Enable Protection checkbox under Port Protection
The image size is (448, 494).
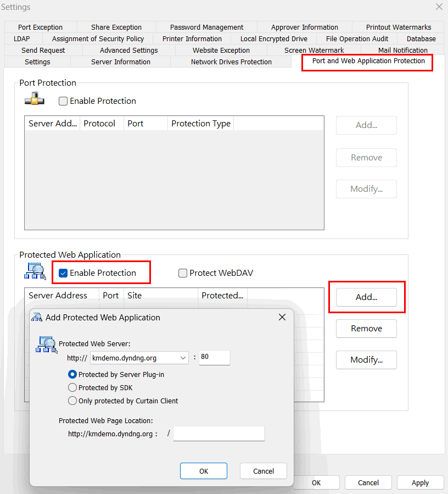[x=63, y=101]
